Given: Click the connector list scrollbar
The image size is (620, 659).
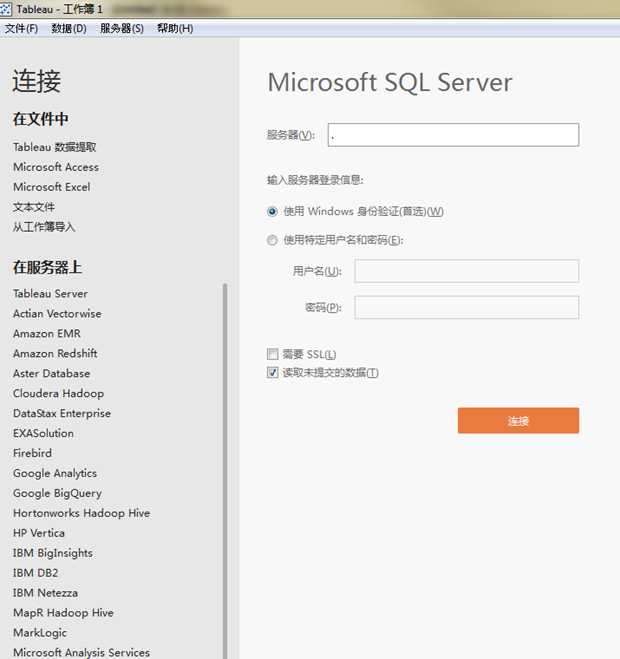Looking at the screenshot, I should [225, 471].
